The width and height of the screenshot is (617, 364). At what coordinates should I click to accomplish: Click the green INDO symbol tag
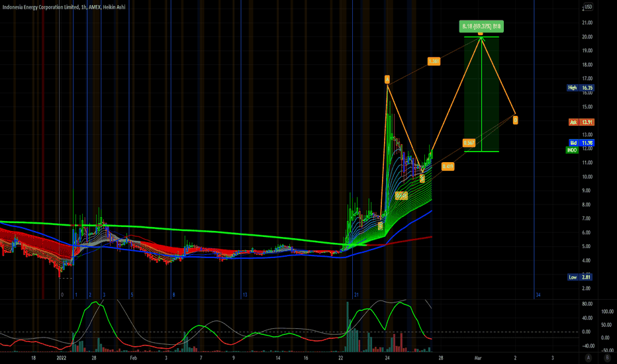572,150
